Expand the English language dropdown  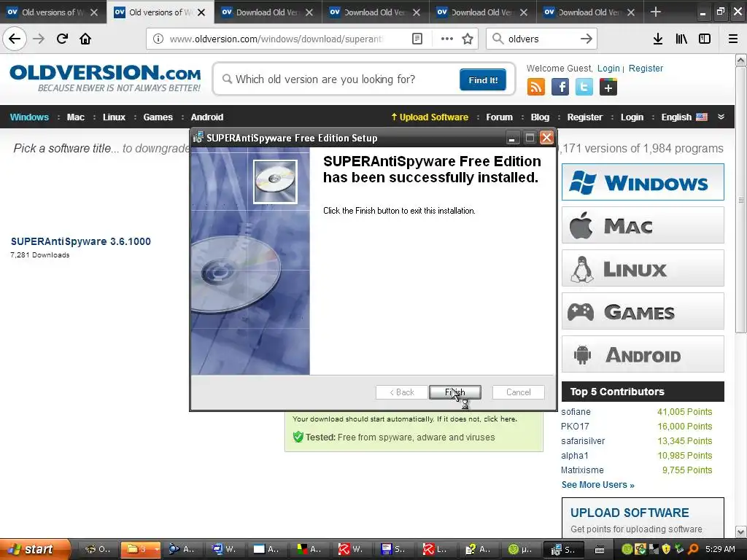coord(684,117)
